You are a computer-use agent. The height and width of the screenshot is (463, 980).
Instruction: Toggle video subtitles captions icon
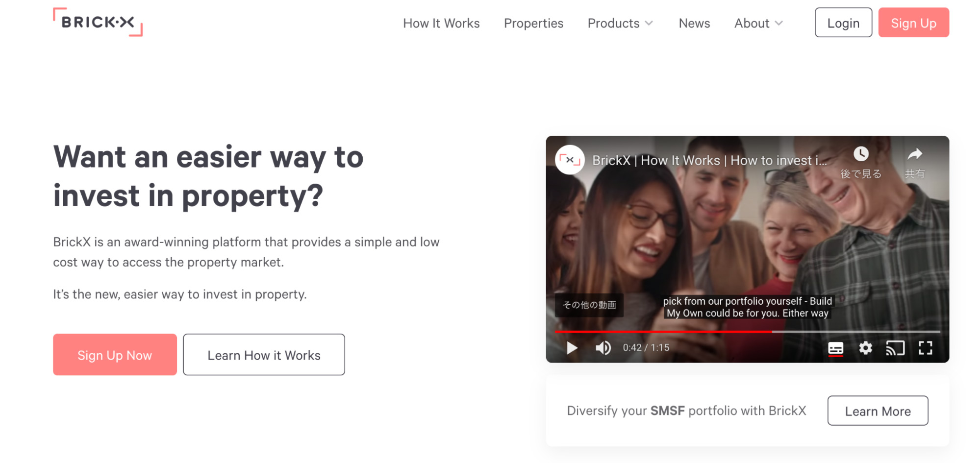(835, 348)
